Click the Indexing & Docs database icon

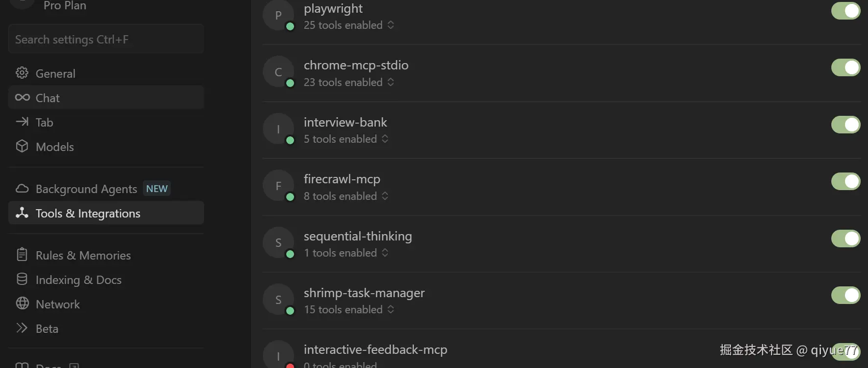point(22,280)
